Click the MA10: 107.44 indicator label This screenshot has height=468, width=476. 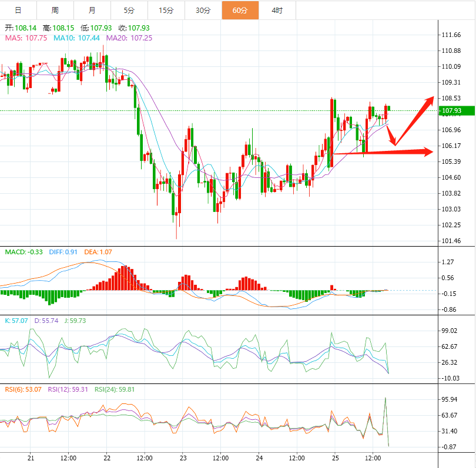point(76,38)
